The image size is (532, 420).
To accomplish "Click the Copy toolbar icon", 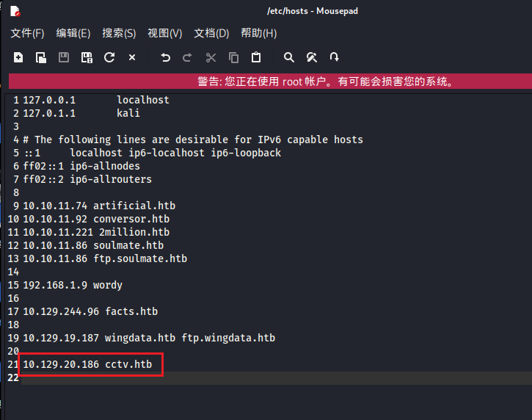I will [233, 57].
